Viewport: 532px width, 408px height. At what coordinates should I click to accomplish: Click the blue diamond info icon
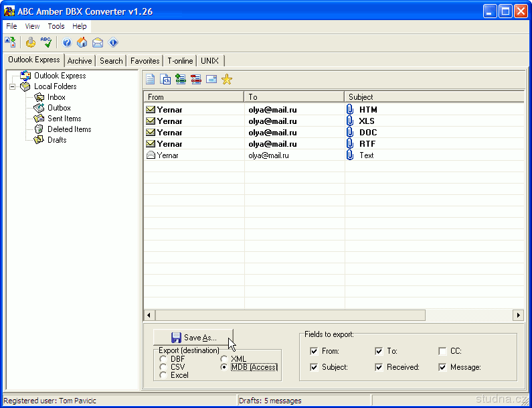pyautogui.click(x=113, y=43)
